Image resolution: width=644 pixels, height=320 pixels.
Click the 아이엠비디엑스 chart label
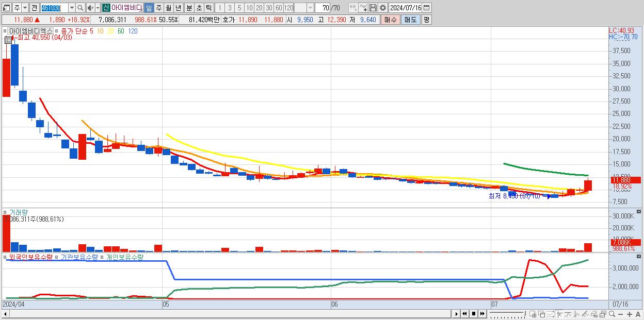point(30,31)
